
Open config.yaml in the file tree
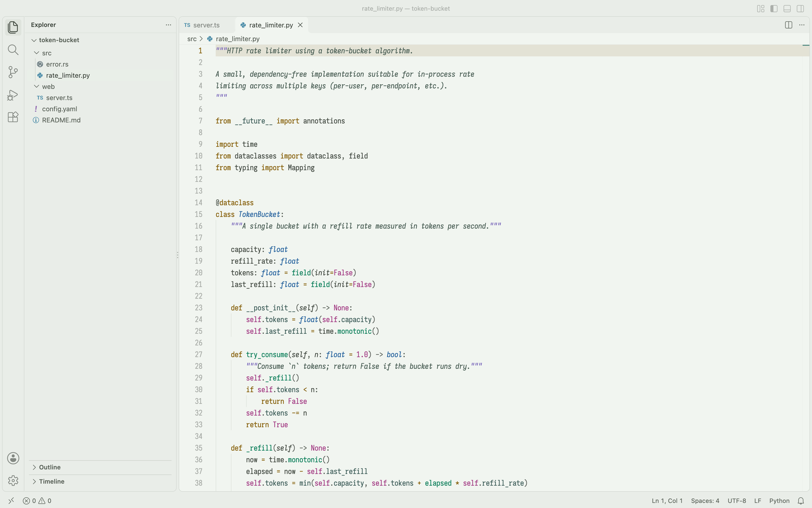point(100,109)
